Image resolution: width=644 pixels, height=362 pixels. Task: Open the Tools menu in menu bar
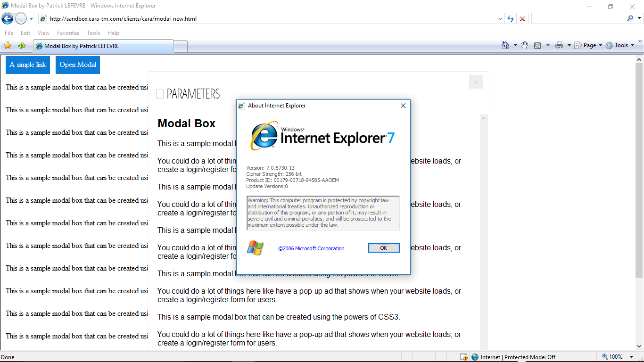coord(93,33)
